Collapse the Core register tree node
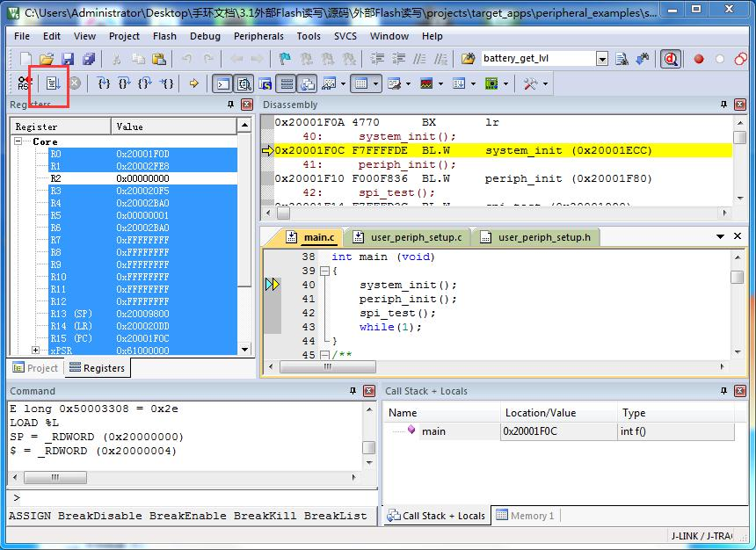This screenshot has height=550, width=756. coord(18,141)
